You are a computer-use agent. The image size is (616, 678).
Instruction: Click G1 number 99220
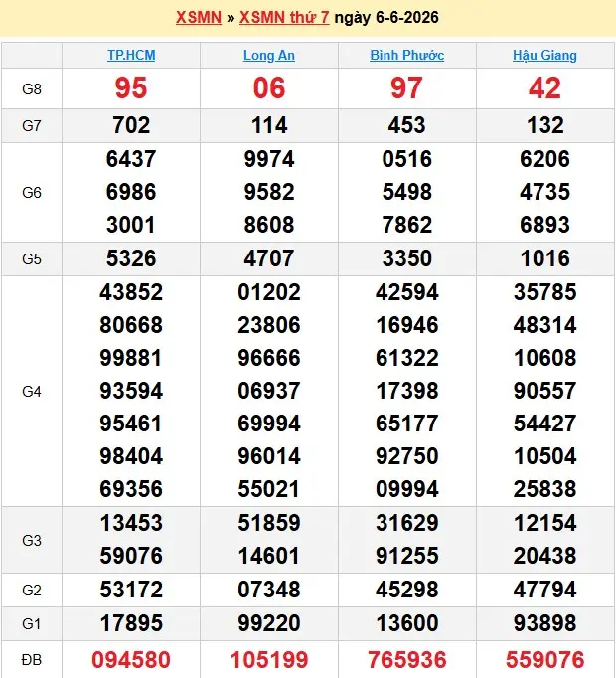tap(269, 623)
